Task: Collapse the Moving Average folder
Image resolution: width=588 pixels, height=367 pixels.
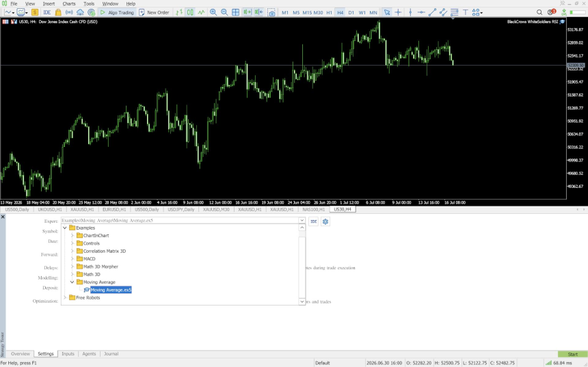Action: pos(72,282)
